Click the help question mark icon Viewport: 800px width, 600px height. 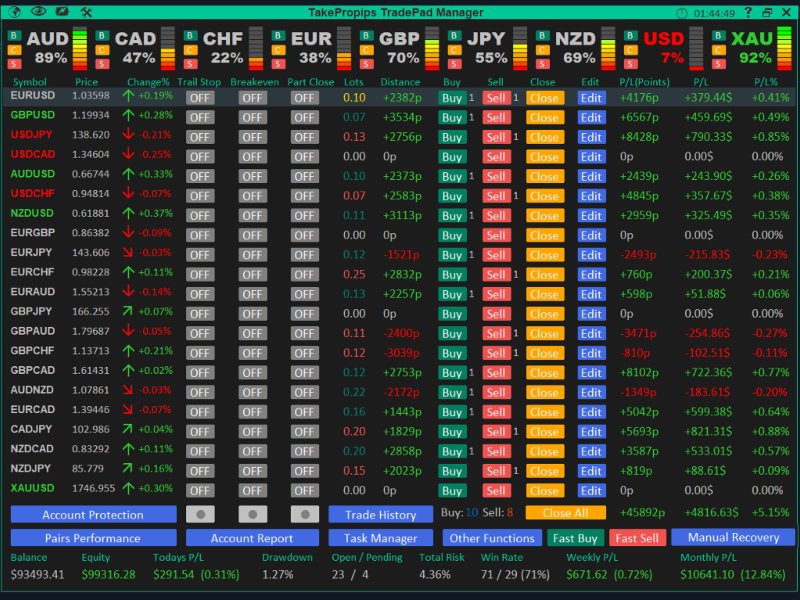pyautogui.click(x=748, y=12)
